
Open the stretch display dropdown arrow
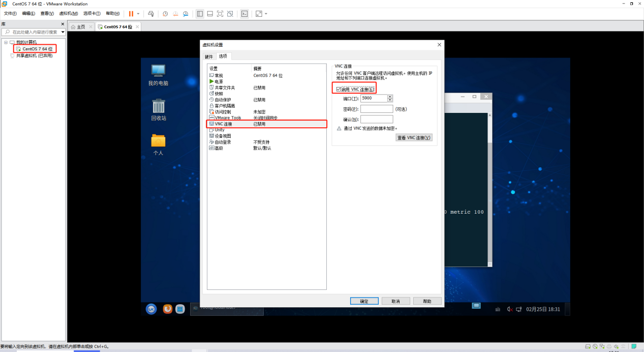(266, 14)
